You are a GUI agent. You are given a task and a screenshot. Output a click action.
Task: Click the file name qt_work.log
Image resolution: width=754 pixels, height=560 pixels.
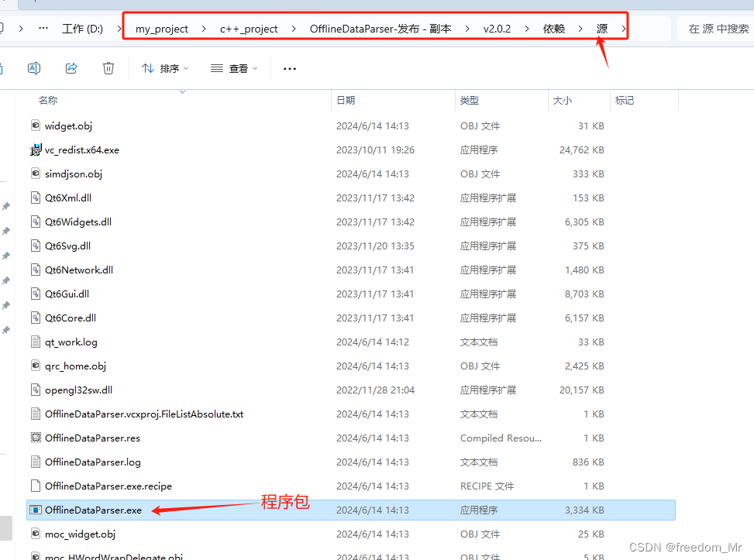pos(71,342)
